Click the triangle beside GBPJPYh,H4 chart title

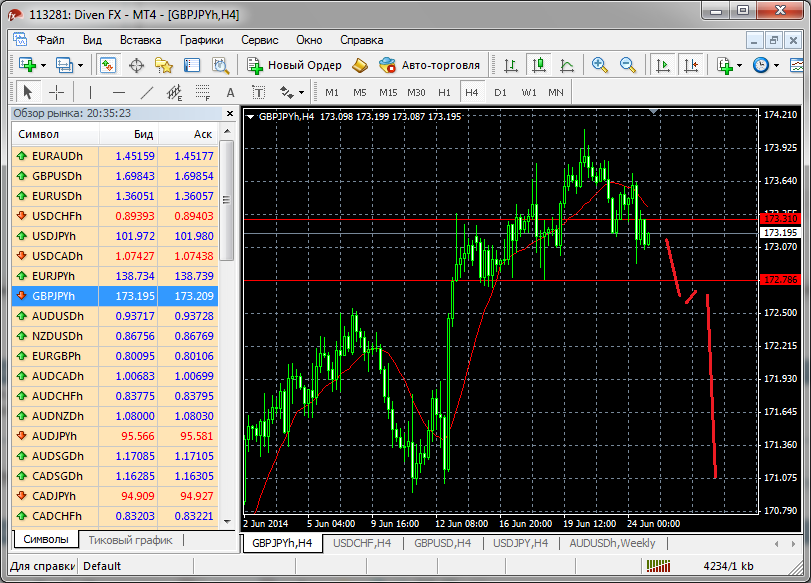click(x=250, y=117)
